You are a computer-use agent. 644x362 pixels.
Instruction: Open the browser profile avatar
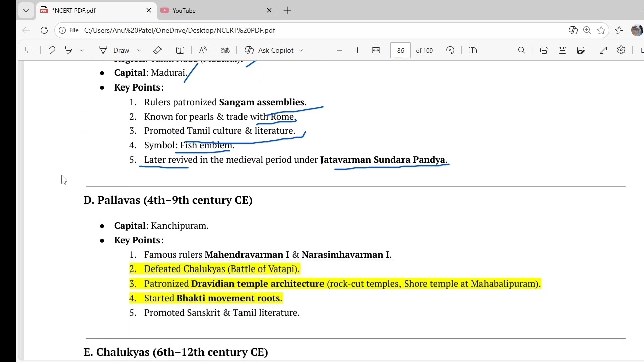tap(637, 30)
